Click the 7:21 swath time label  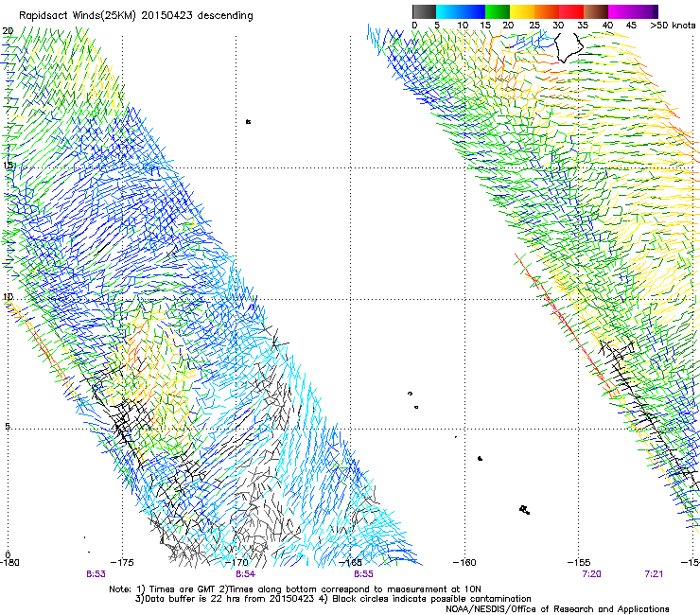coord(654,574)
